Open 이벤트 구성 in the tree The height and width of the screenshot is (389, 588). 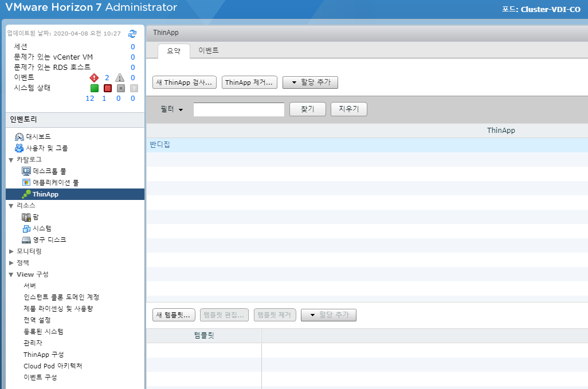pyautogui.click(x=40, y=378)
